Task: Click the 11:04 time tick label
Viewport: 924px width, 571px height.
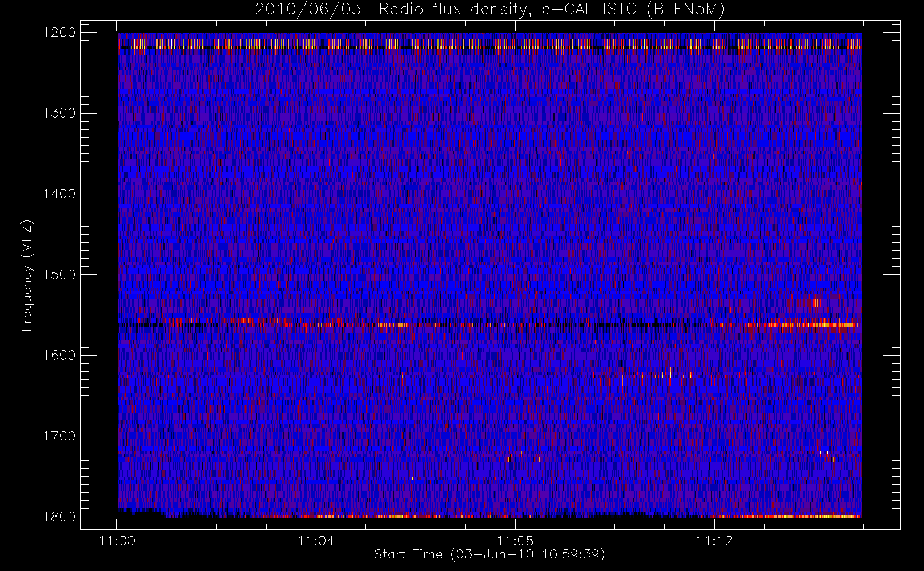Action: 316,541
